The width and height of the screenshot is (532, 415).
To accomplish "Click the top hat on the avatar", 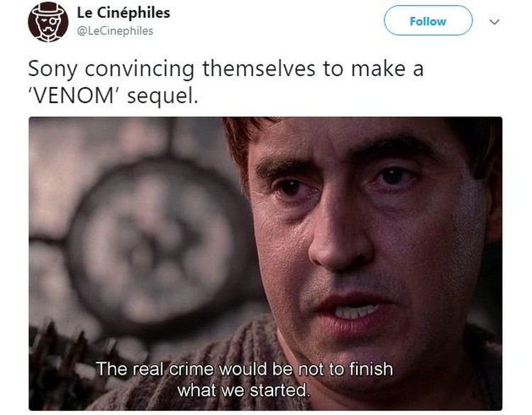I will 48,10.
